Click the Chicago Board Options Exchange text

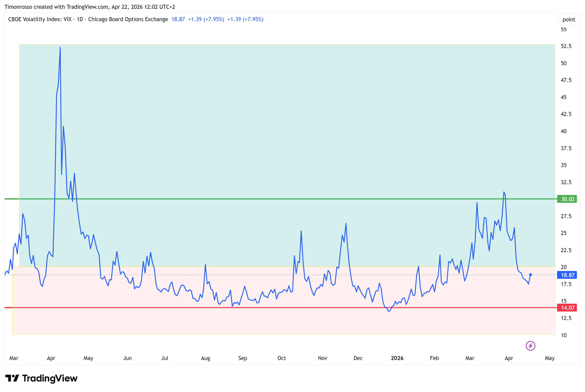tap(128, 19)
